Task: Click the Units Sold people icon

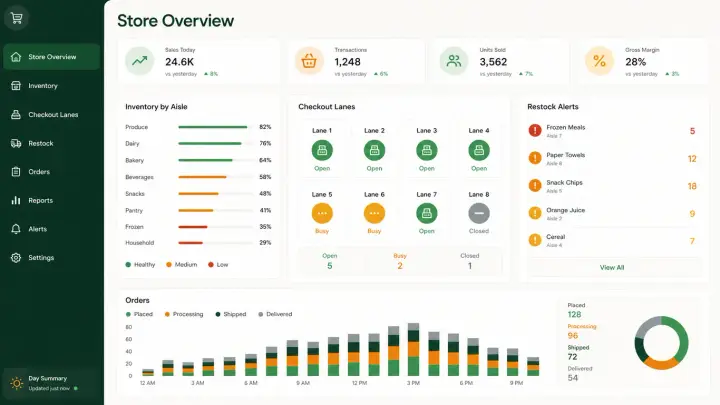Action: click(x=454, y=61)
